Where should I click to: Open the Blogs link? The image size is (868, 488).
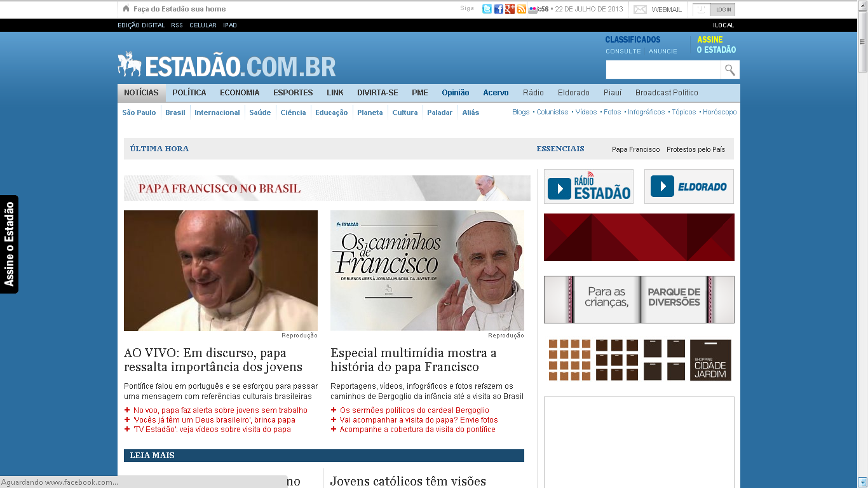point(520,112)
